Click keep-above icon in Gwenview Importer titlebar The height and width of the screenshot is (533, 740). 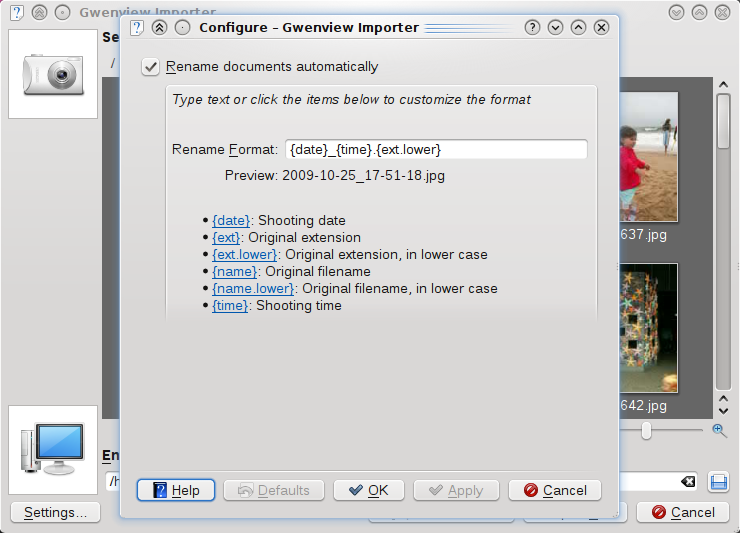tap(40, 12)
